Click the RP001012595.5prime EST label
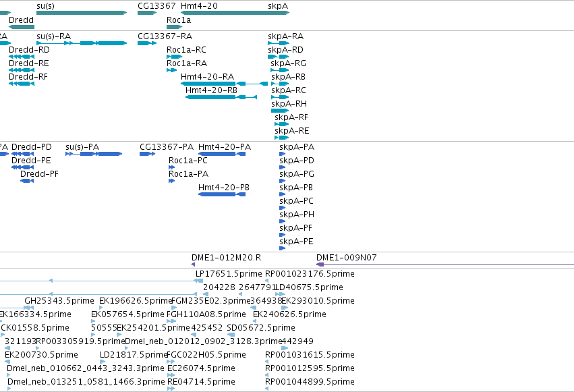Image resolution: width=574 pixels, height=392 pixels. [x=310, y=368]
